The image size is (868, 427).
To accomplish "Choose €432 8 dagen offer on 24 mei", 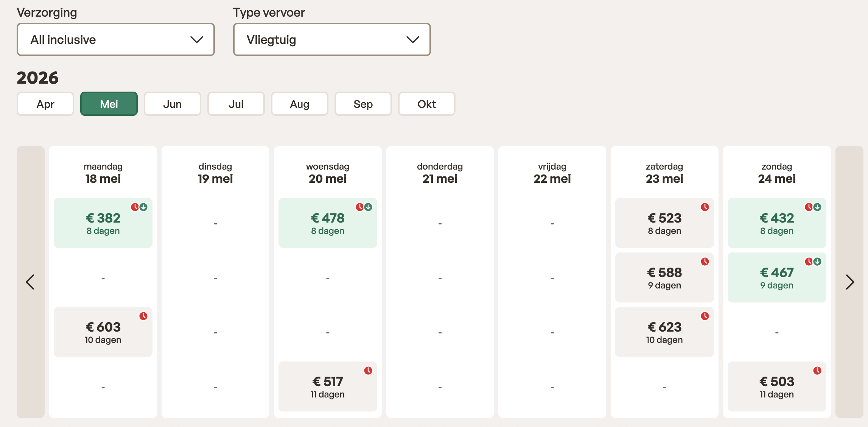I will pyautogui.click(x=776, y=223).
